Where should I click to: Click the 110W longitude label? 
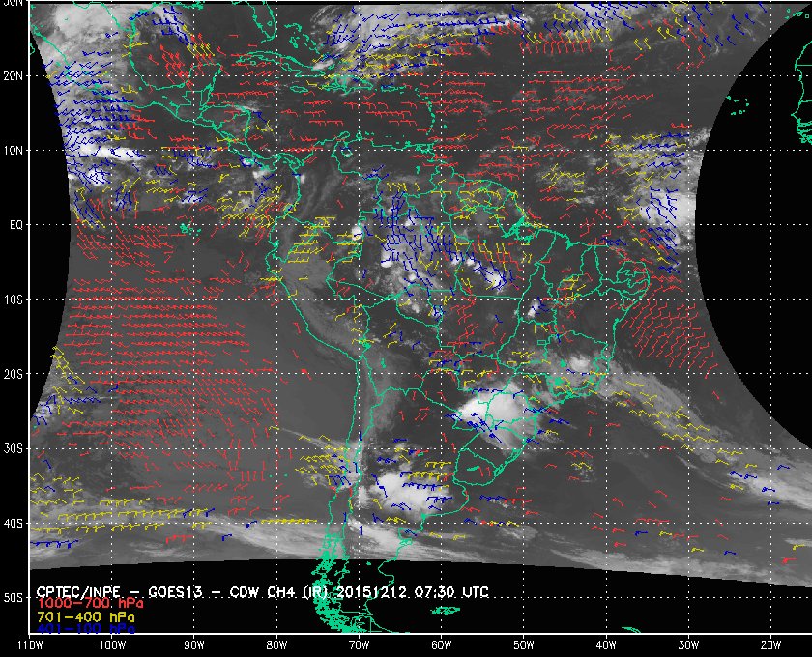30,645
